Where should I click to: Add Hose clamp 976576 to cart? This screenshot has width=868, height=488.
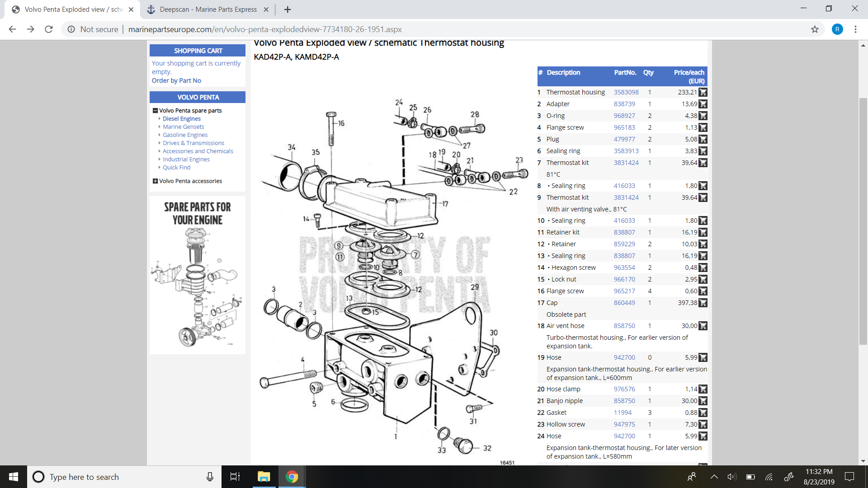click(x=703, y=389)
